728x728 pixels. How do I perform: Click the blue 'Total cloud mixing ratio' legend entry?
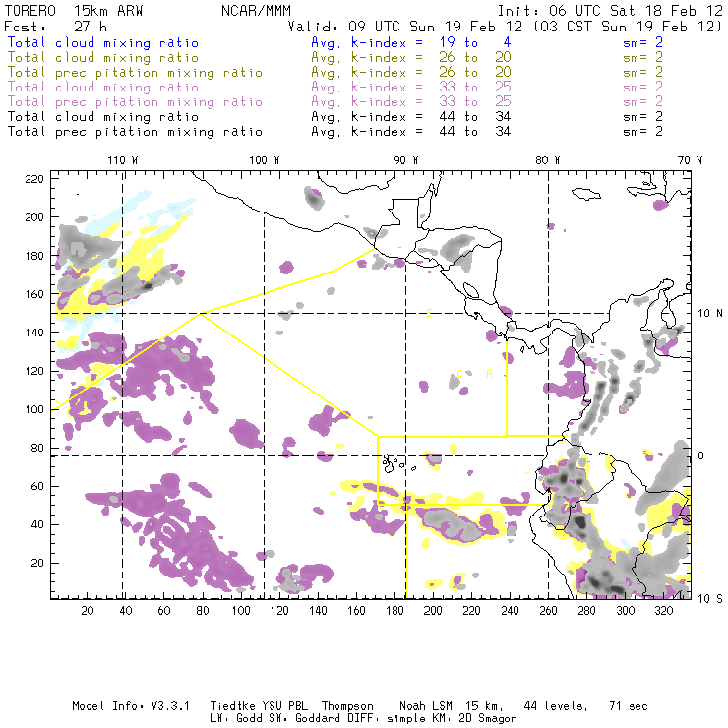point(103,43)
